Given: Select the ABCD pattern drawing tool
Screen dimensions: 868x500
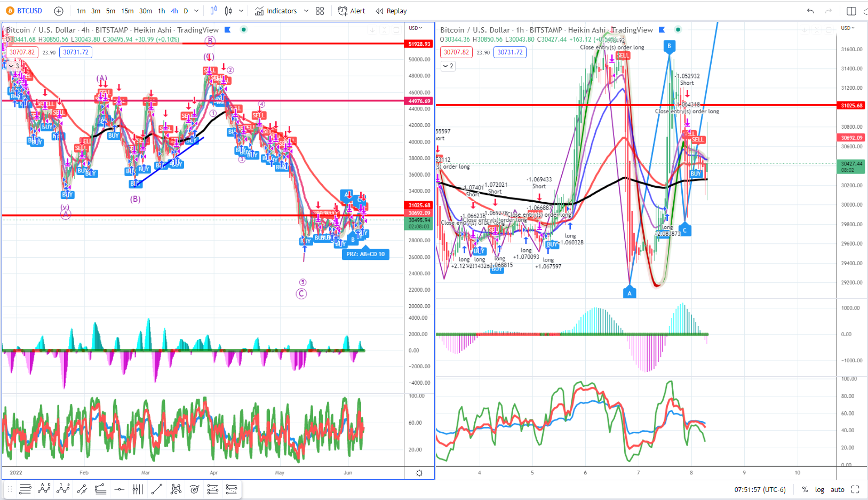Looking at the screenshot, I should 176,489.
